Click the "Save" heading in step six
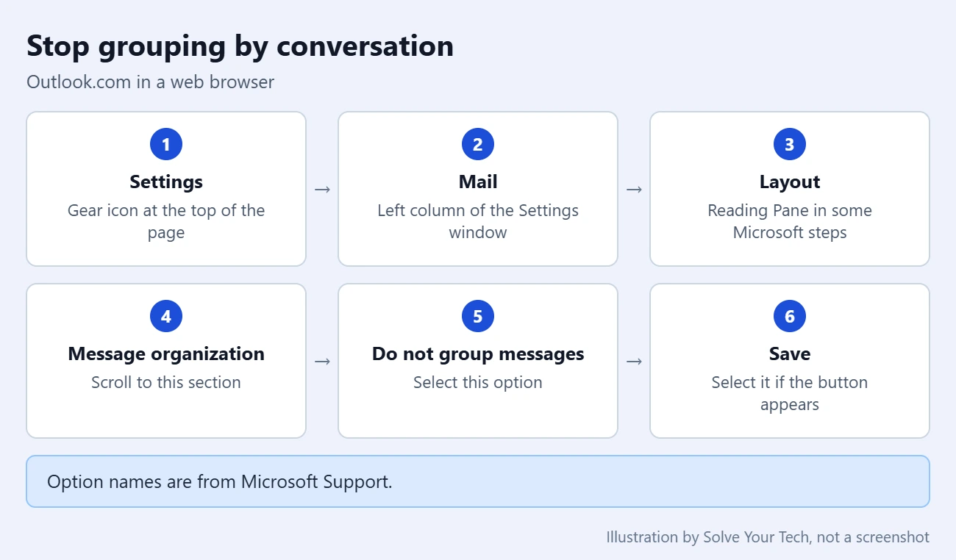956x560 pixels. point(790,353)
